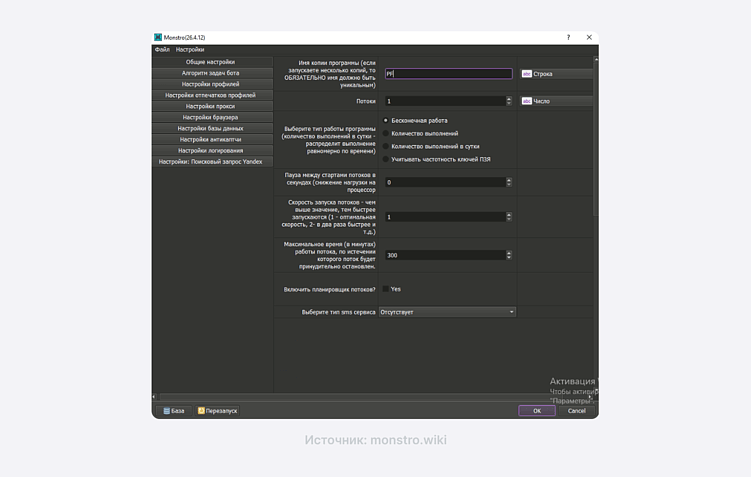Click the Cancel button
The height and width of the screenshot is (477, 751).
pos(577,411)
